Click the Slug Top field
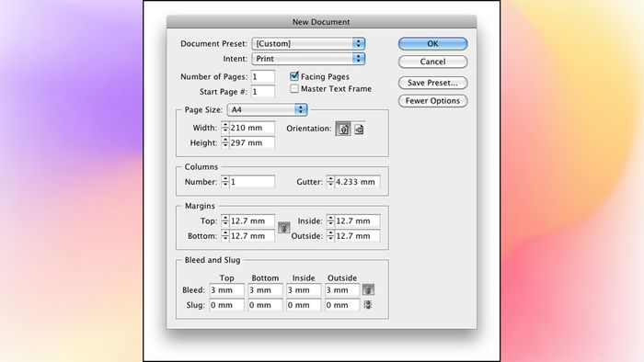This screenshot has height=362, width=644. (x=226, y=305)
